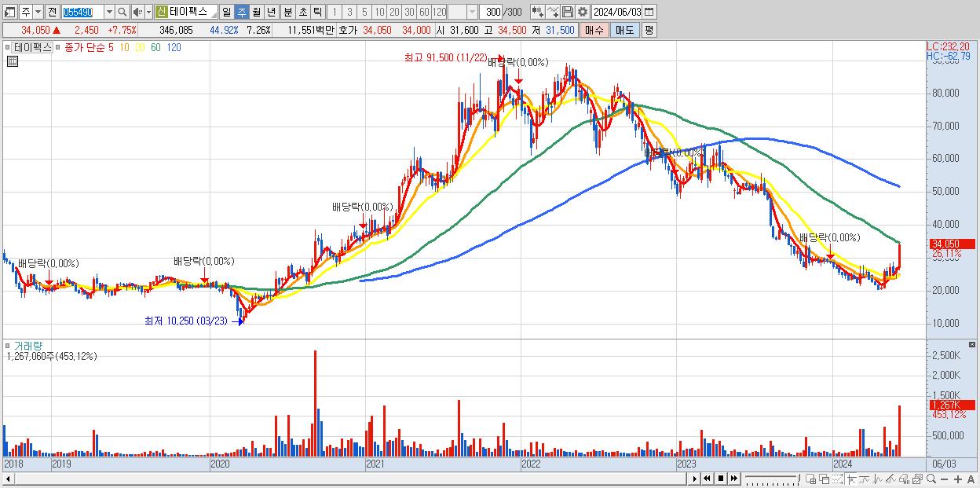Click the zigzag wave chart icon

pyautogui.click(x=878, y=479)
